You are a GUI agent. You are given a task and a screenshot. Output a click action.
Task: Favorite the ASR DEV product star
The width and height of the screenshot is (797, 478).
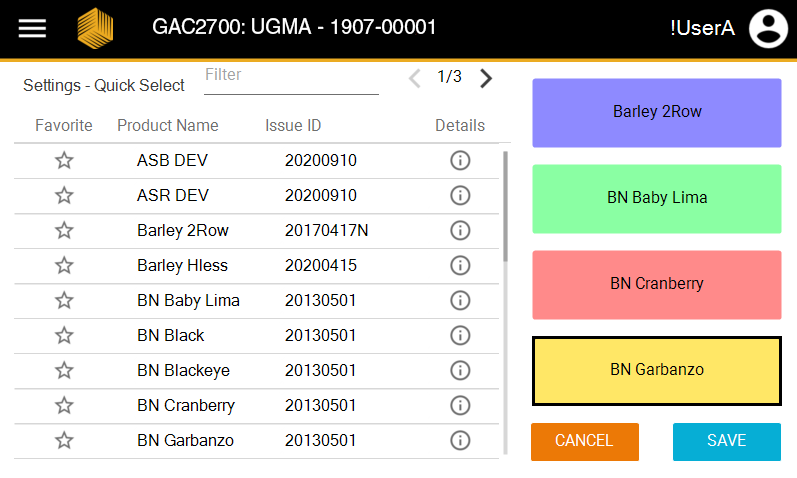point(64,196)
